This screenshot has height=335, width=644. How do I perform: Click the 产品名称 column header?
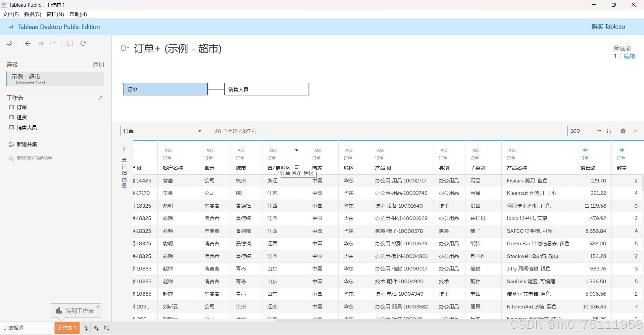[x=517, y=168]
